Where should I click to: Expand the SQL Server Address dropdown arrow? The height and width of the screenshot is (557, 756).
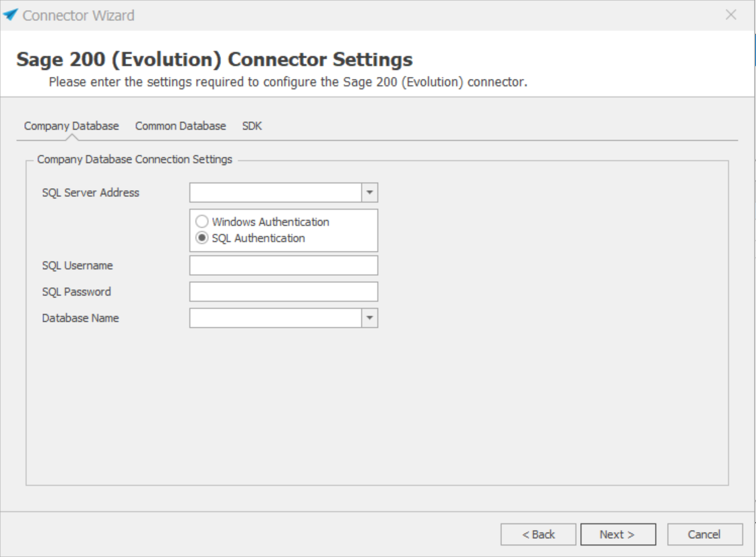(370, 193)
